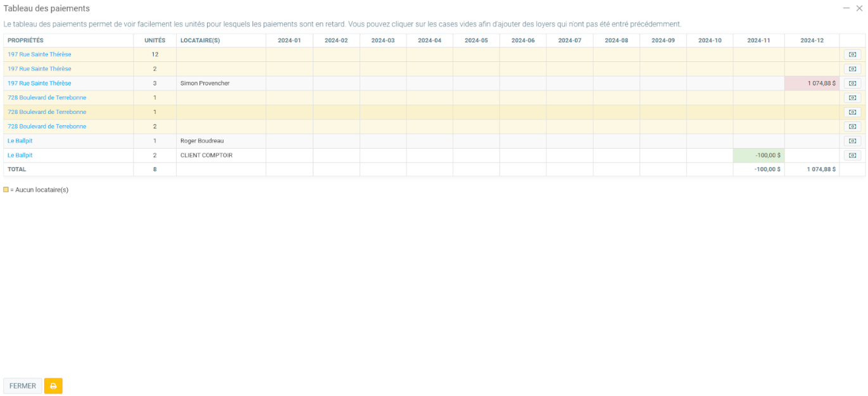The image size is (868, 396).
Task: Click the yellow Aucun locataire(s) legend swatch
Action: coord(6,190)
